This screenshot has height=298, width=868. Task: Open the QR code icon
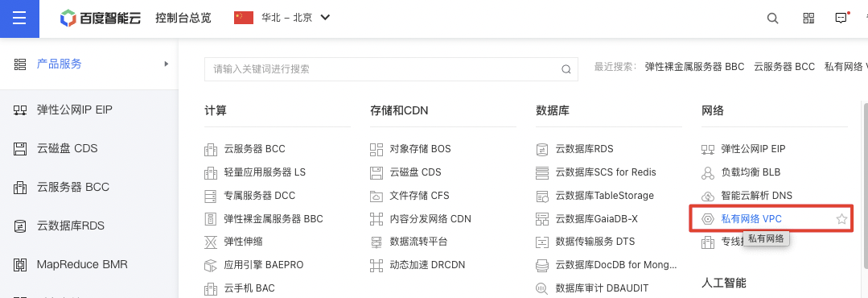tap(808, 18)
